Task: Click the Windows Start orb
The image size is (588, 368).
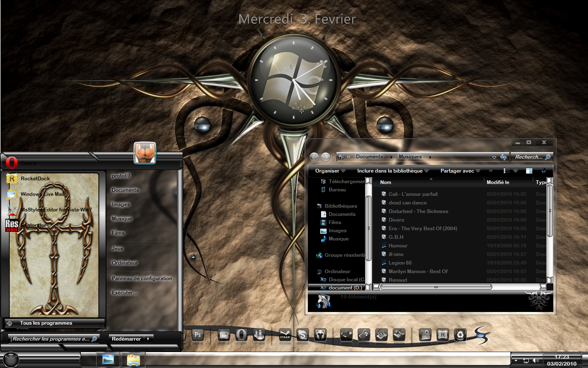Action: coord(11,359)
